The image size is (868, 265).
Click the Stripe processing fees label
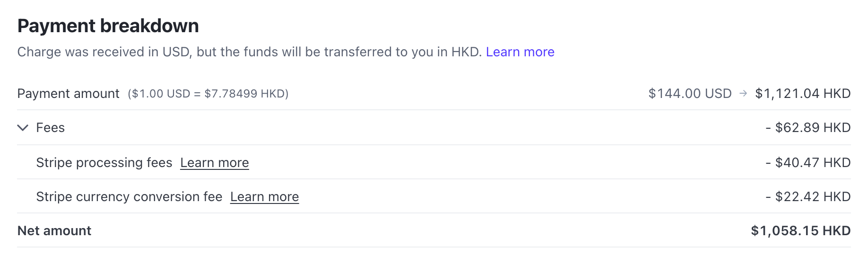click(104, 163)
